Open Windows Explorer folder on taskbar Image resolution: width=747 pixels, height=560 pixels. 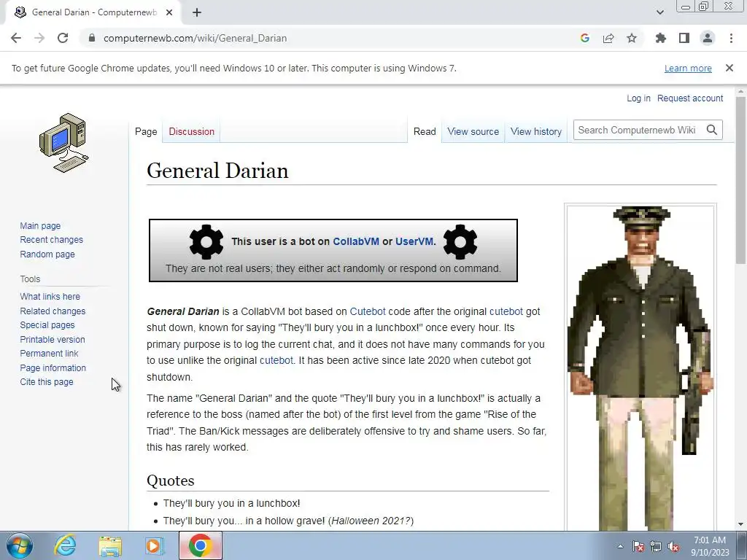[x=110, y=545]
